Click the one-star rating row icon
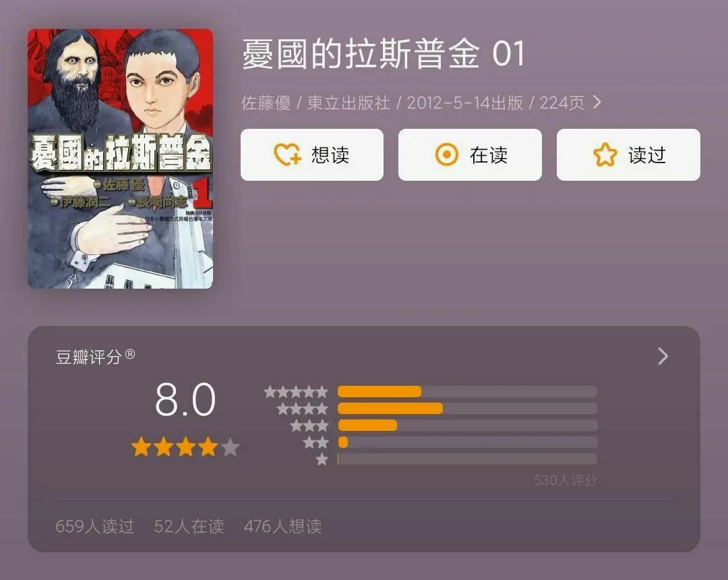The width and height of the screenshot is (728, 580). (x=322, y=459)
